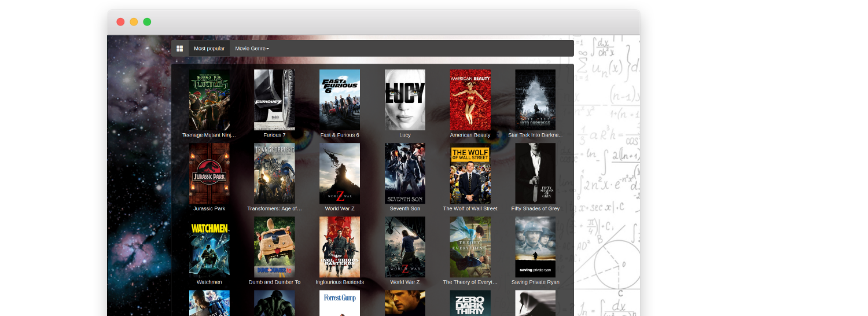The image size is (868, 316).
Task: Maximize the window with the green button
Action: click(147, 22)
